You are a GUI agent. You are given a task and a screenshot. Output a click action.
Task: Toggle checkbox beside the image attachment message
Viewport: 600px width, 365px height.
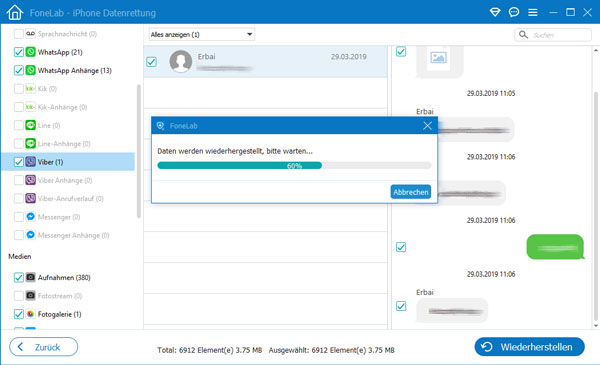coord(401,51)
